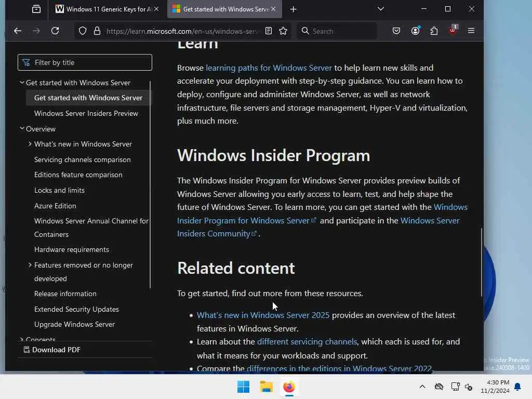Bookmark this page with star icon
Image resolution: width=532 pixels, height=399 pixels.
(x=283, y=31)
